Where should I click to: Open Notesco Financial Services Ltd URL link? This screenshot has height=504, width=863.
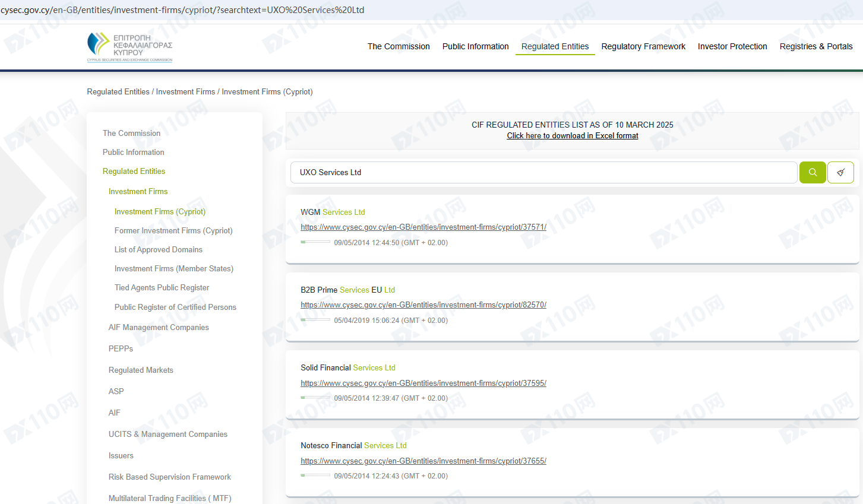(x=423, y=461)
